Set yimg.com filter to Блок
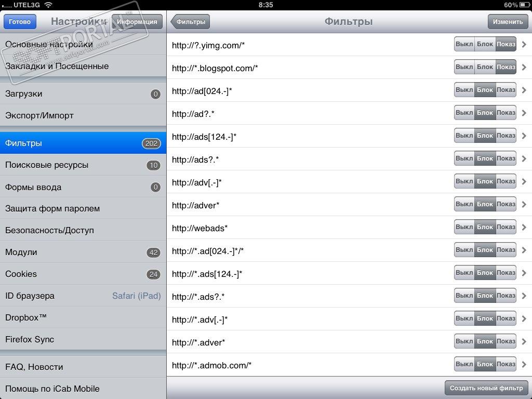The image size is (532, 399). pos(485,44)
